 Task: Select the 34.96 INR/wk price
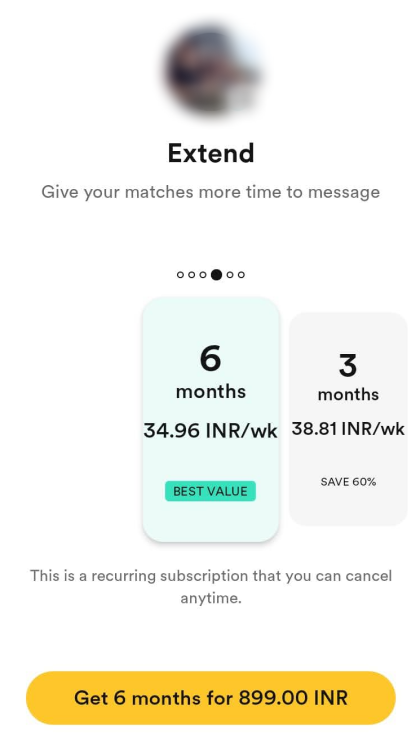coord(210,431)
